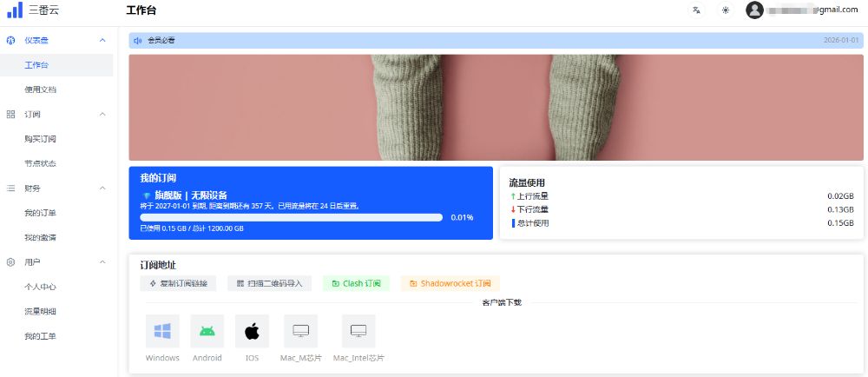Click the 三番云 logo icon
Screen dimensions: 868x377
[16, 10]
